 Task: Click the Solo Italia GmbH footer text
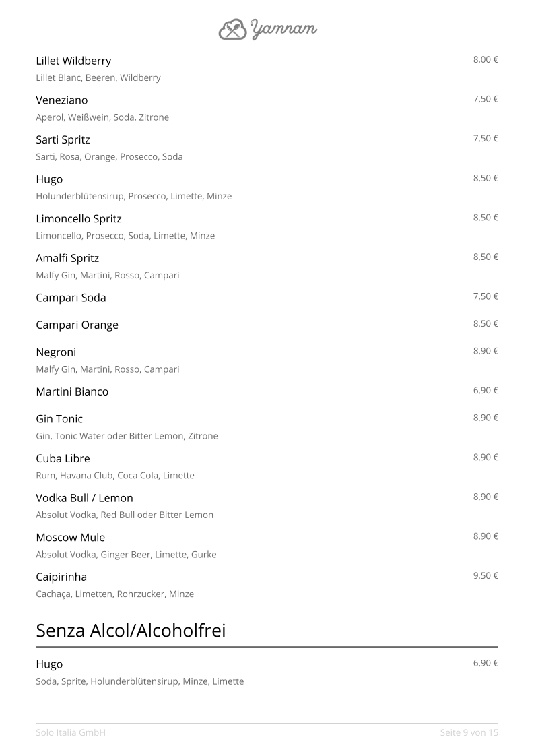[x=71, y=732]
